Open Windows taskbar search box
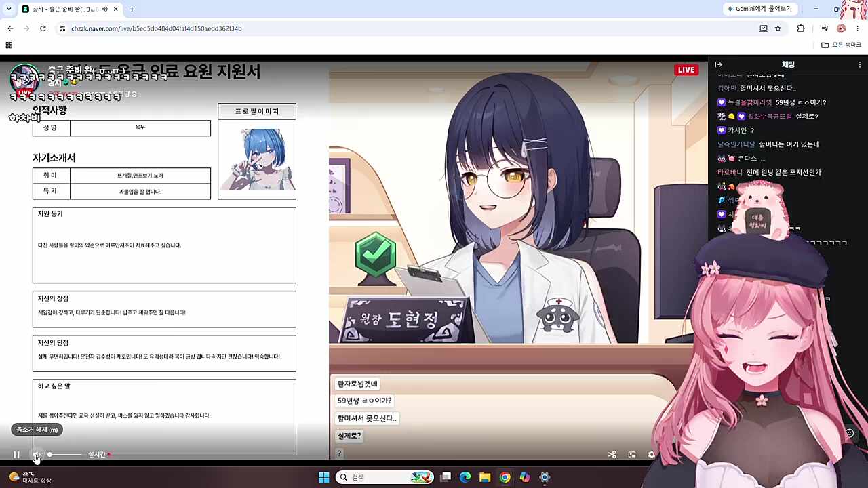Screen dimensions: 868x488 (384, 477)
